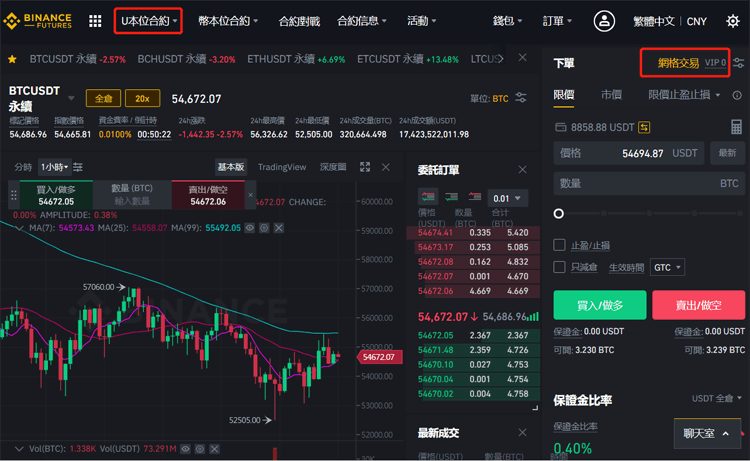Enable the 止盈/止損 checkbox
750x461 pixels.
click(x=559, y=245)
